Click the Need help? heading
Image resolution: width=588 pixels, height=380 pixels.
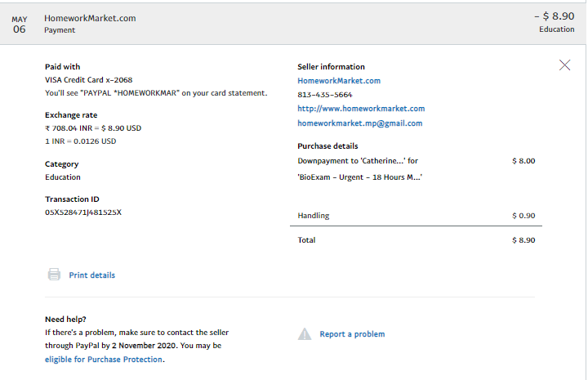[65, 320]
